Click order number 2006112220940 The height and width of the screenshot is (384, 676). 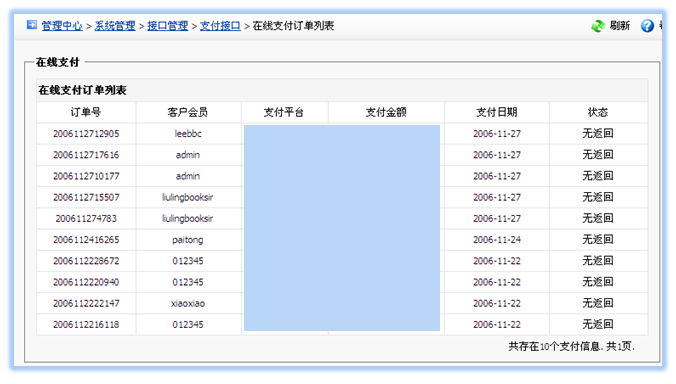click(x=86, y=282)
